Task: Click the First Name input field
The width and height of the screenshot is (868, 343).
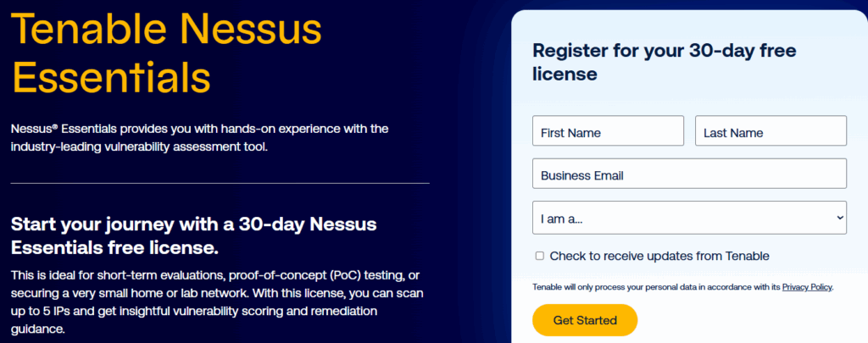Action: pos(608,131)
